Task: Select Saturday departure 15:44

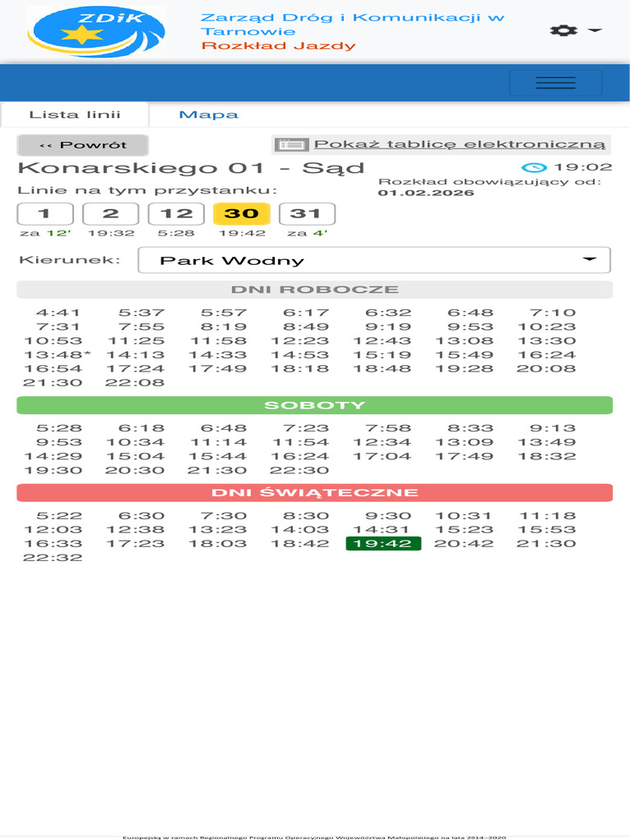Action: click(217, 456)
